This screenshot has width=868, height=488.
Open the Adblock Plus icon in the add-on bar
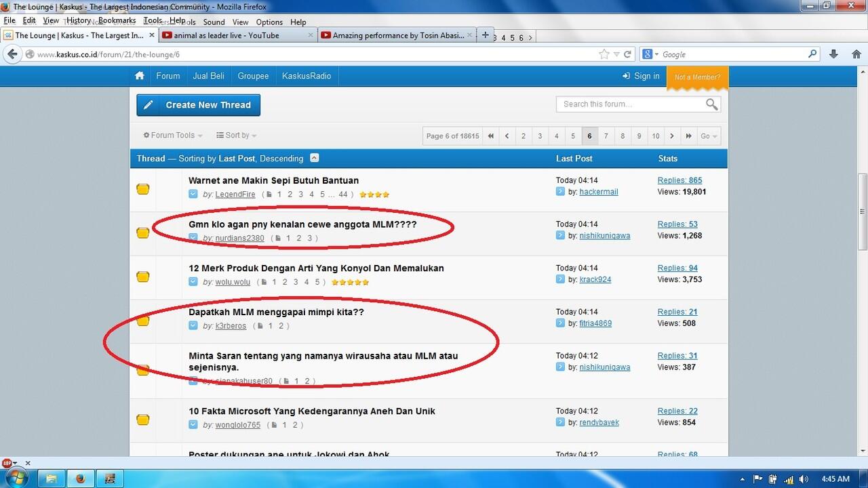[7, 464]
